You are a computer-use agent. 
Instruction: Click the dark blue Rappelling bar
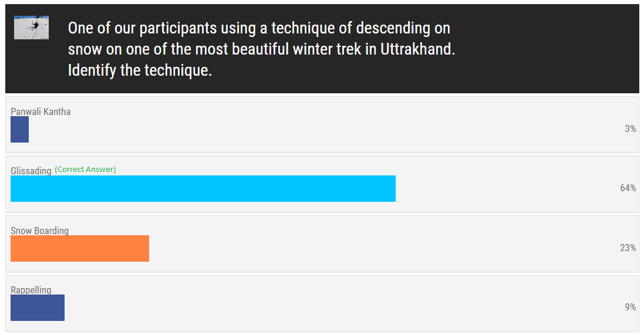coord(38,307)
